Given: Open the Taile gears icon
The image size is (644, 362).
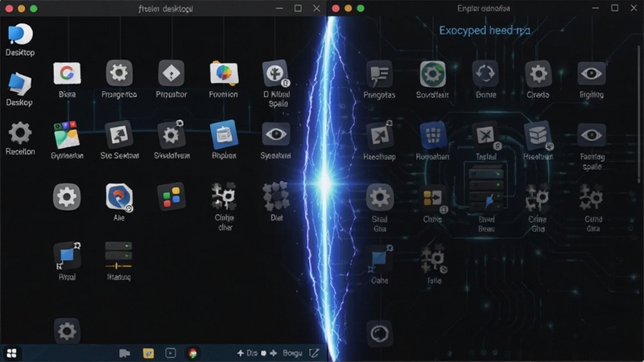Looking at the screenshot, I should (434, 259).
